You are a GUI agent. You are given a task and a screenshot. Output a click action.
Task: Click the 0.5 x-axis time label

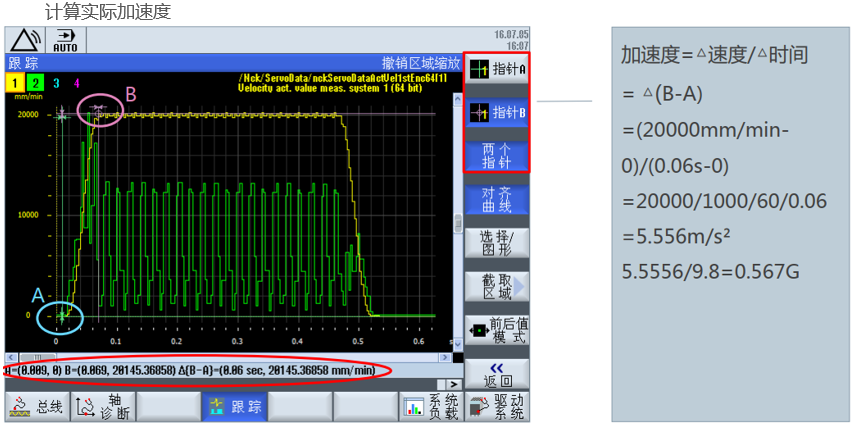coord(357,341)
